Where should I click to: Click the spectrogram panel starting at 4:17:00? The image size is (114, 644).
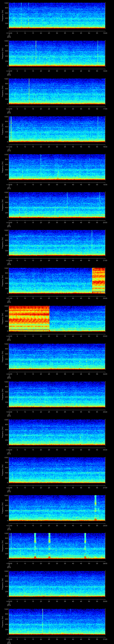point(57,129)
